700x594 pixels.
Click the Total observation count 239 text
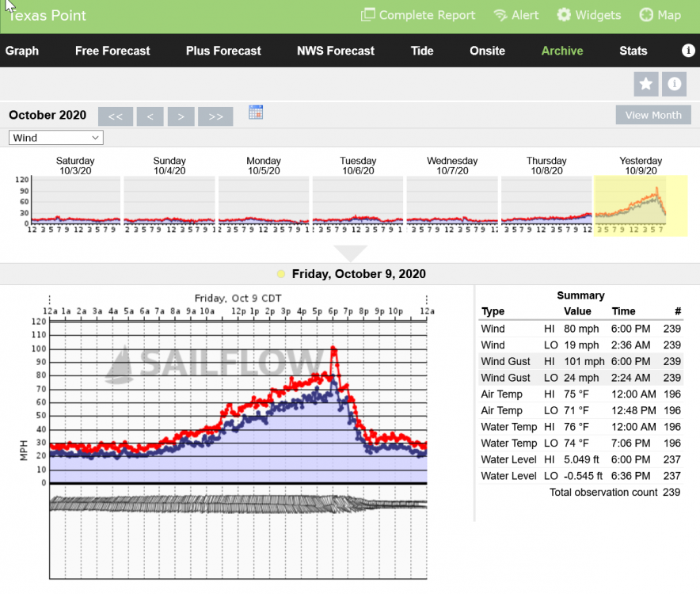(x=614, y=492)
